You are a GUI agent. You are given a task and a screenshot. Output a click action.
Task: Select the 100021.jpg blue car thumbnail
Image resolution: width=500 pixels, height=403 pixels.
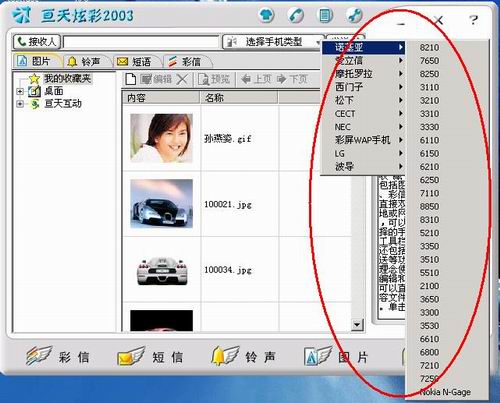(x=162, y=204)
